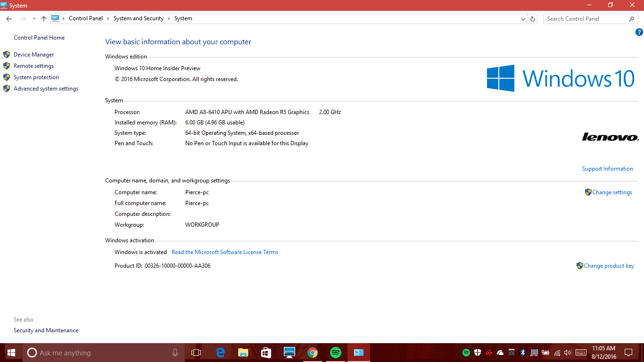This screenshot has width=644, height=362.
Task: Refresh the System page
Action: 533,19
